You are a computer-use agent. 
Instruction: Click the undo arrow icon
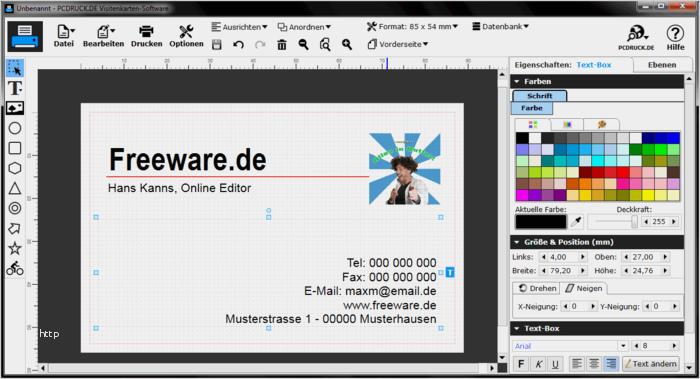[238, 44]
